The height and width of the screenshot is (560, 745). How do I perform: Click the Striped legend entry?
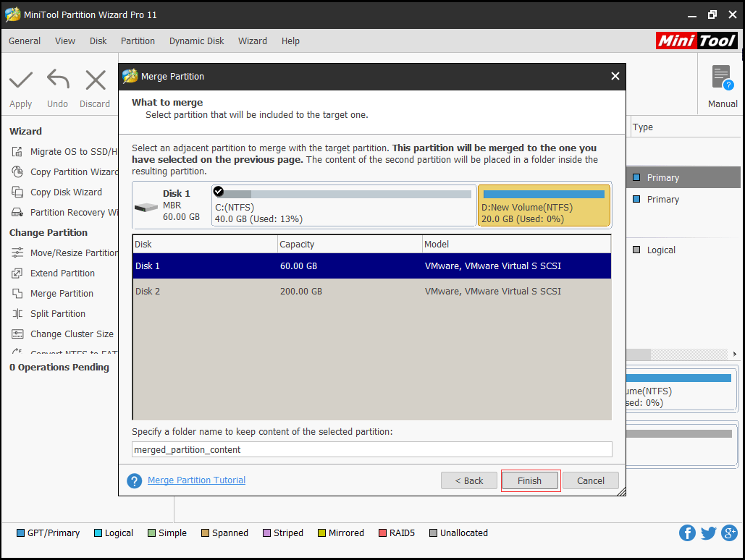point(283,533)
